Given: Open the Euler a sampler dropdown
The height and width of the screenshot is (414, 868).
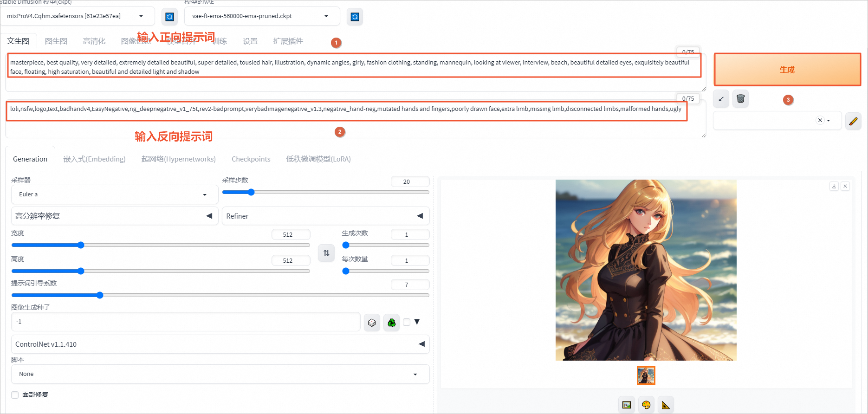Looking at the screenshot, I should (x=115, y=194).
